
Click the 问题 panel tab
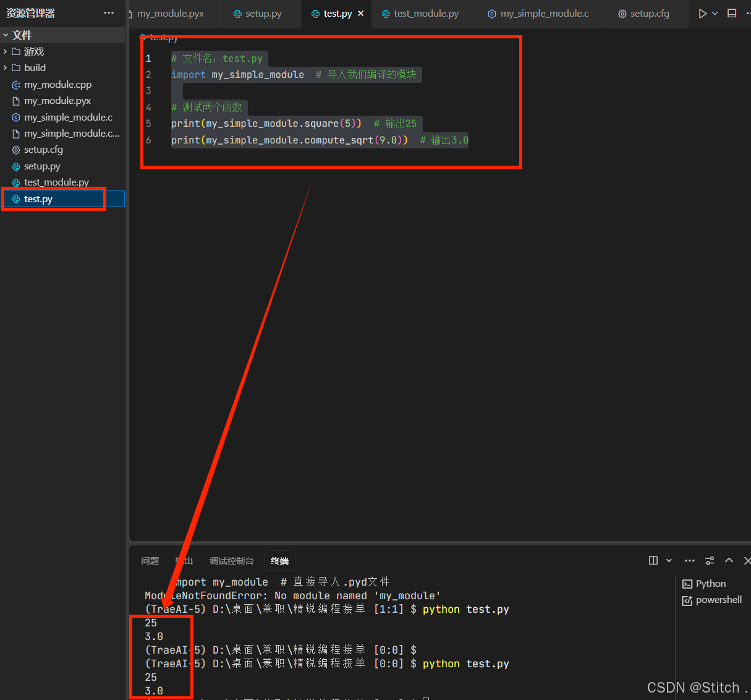pos(150,560)
